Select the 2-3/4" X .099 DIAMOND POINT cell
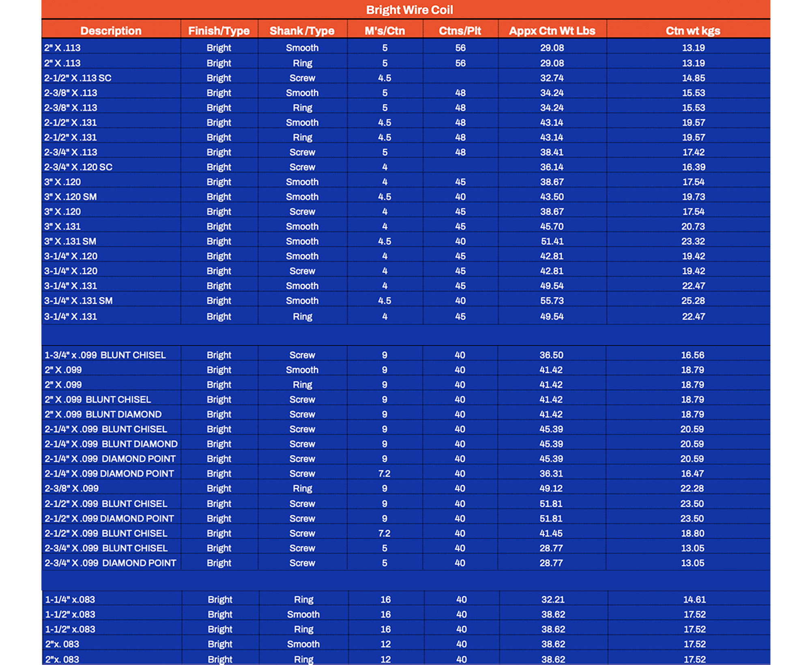 (x=110, y=563)
